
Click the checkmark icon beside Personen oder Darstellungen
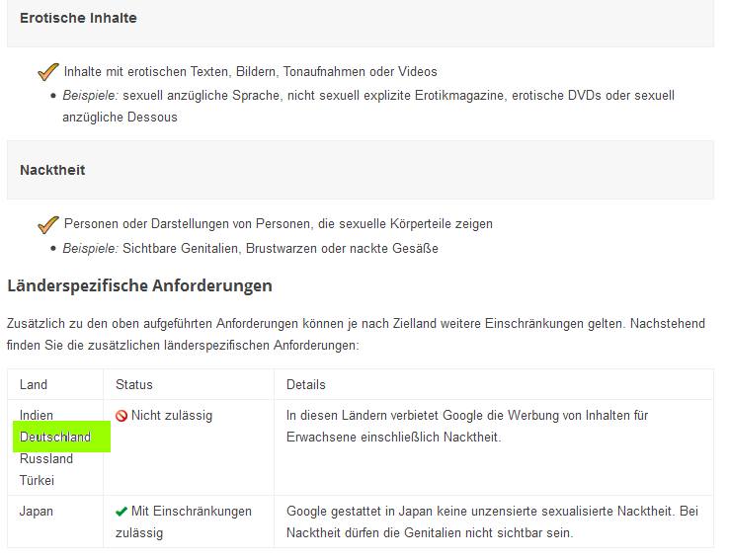(x=47, y=224)
